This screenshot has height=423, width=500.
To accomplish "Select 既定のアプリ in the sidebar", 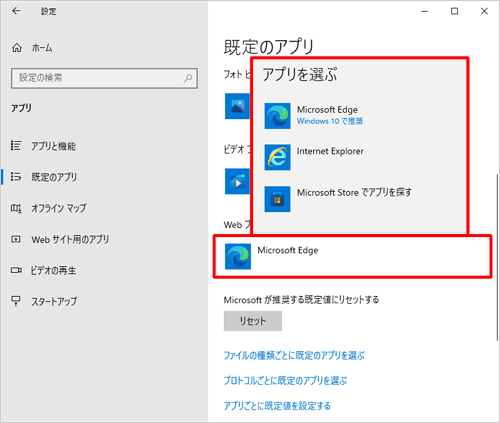I will [54, 177].
